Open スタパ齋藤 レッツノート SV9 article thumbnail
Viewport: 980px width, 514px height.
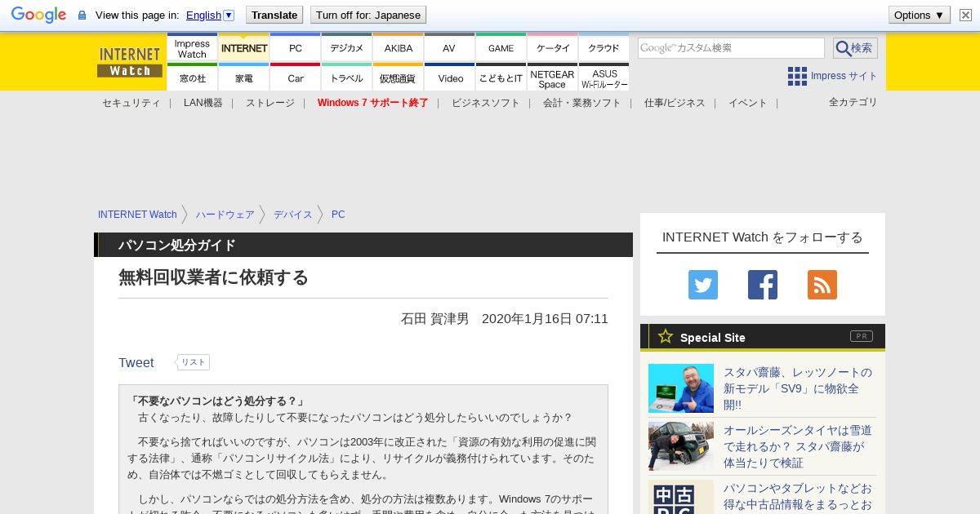681,388
